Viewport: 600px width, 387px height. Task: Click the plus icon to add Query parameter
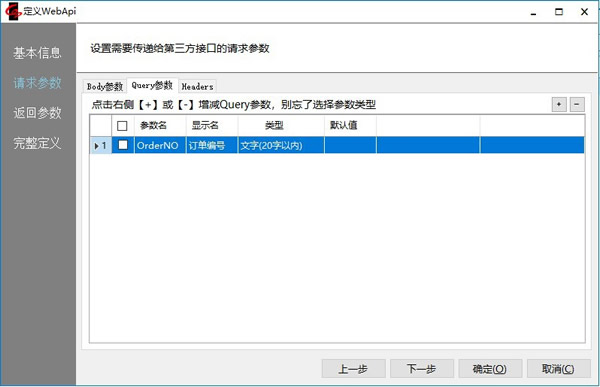(559, 104)
